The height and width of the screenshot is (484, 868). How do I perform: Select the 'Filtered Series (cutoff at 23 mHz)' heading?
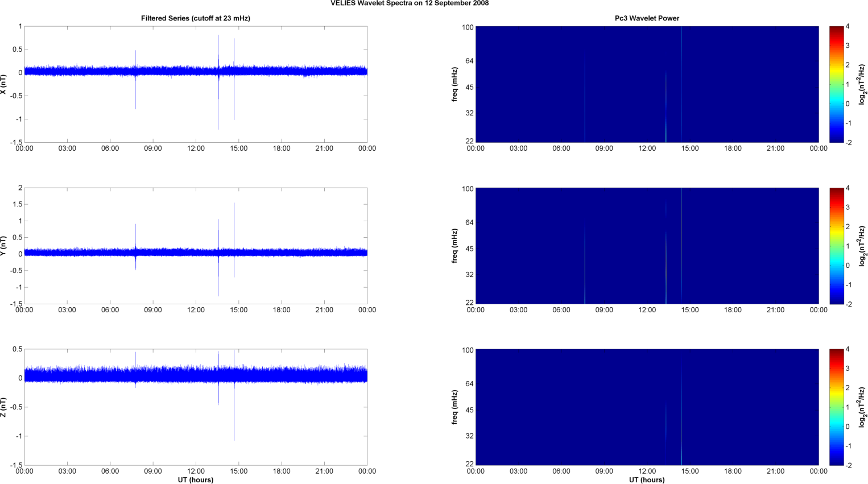coord(196,18)
